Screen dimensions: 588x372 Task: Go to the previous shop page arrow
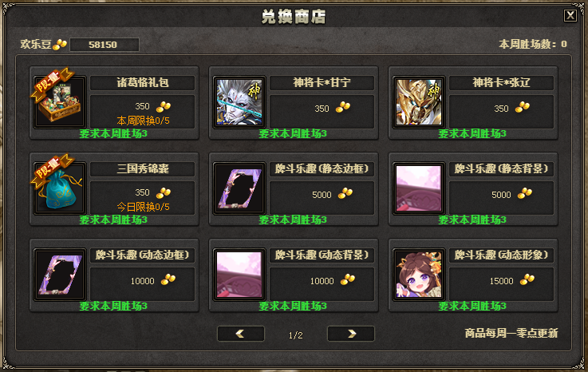[x=241, y=334]
